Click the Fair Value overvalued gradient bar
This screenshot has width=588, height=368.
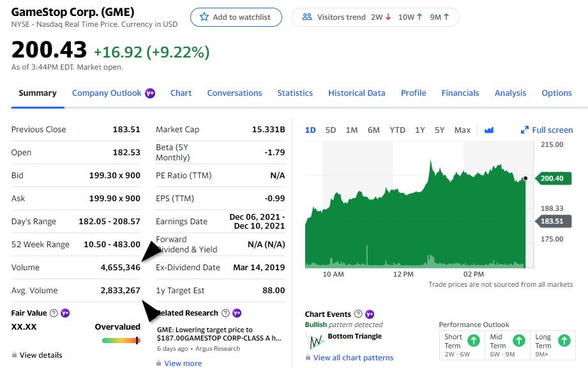tap(121, 341)
